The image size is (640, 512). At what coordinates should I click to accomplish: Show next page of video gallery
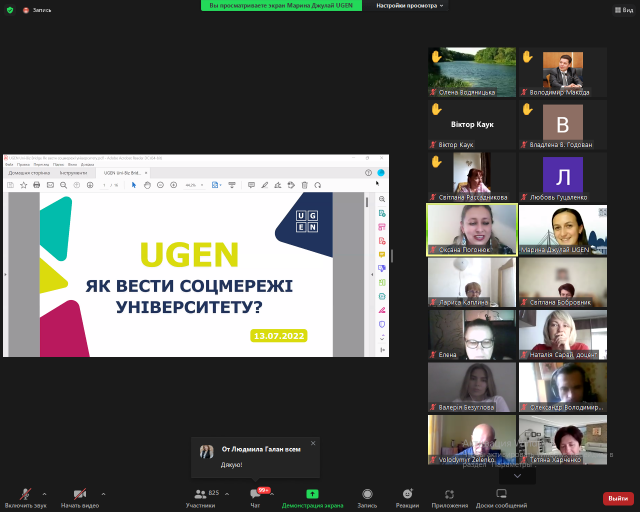517,476
